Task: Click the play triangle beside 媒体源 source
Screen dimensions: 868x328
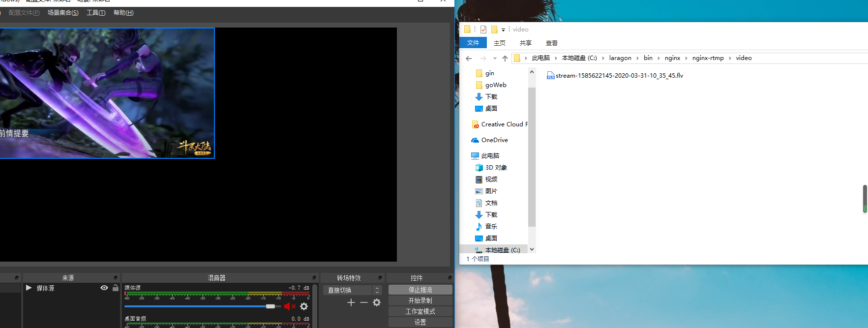Action: (29, 288)
